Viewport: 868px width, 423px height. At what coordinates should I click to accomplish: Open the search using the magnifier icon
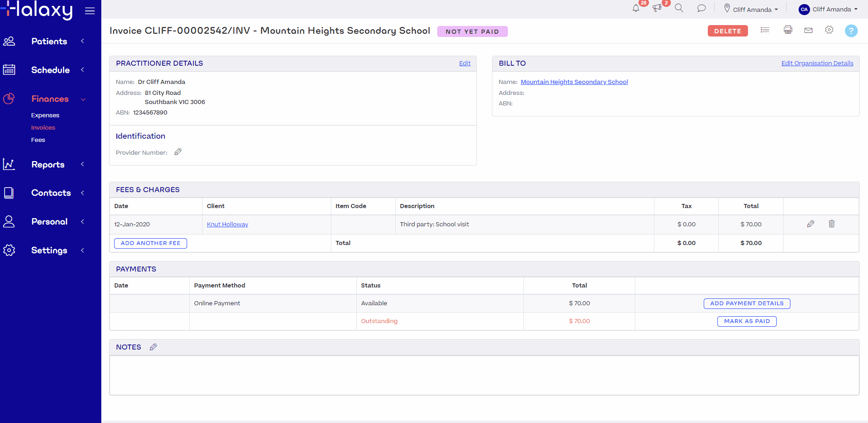[679, 8]
